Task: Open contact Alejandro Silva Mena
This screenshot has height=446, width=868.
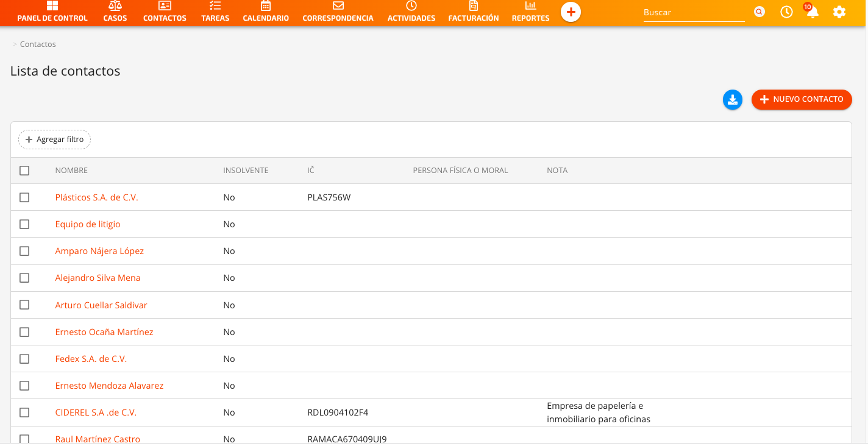Action: coord(98,278)
